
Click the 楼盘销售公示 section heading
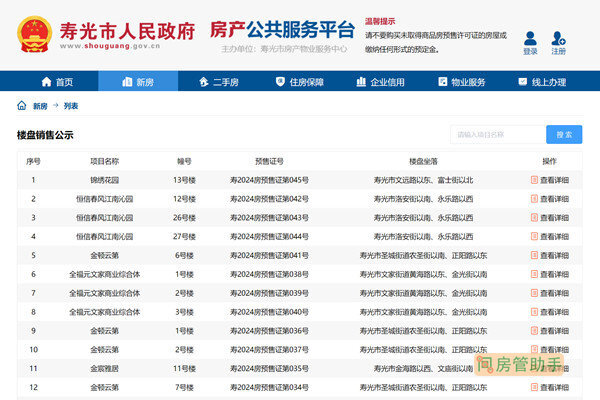[45, 135]
